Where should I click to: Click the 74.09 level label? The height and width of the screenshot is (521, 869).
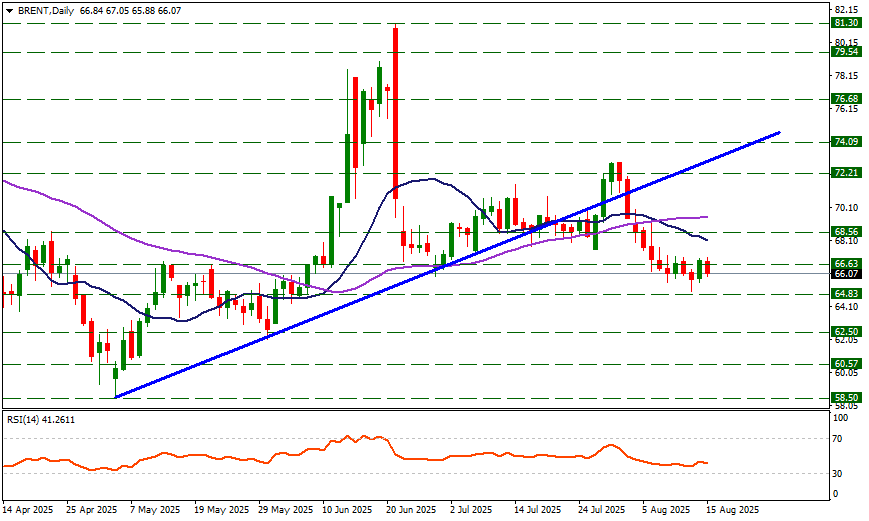click(x=847, y=142)
